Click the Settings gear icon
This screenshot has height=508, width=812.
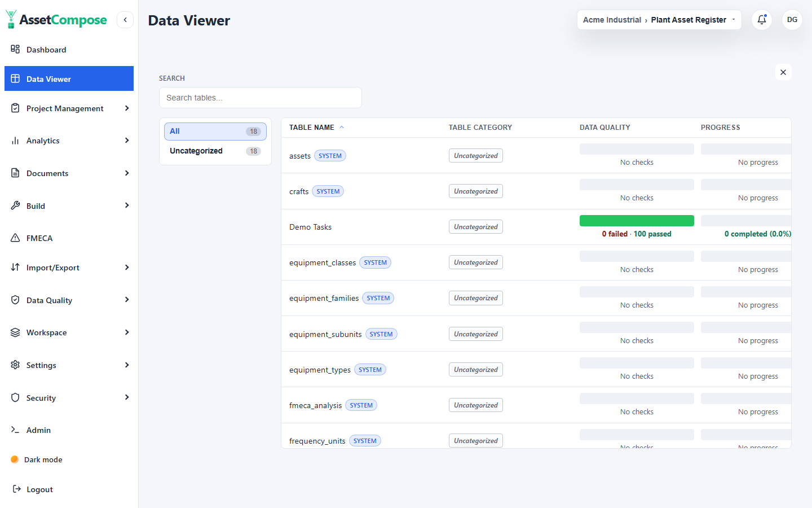[x=15, y=365]
